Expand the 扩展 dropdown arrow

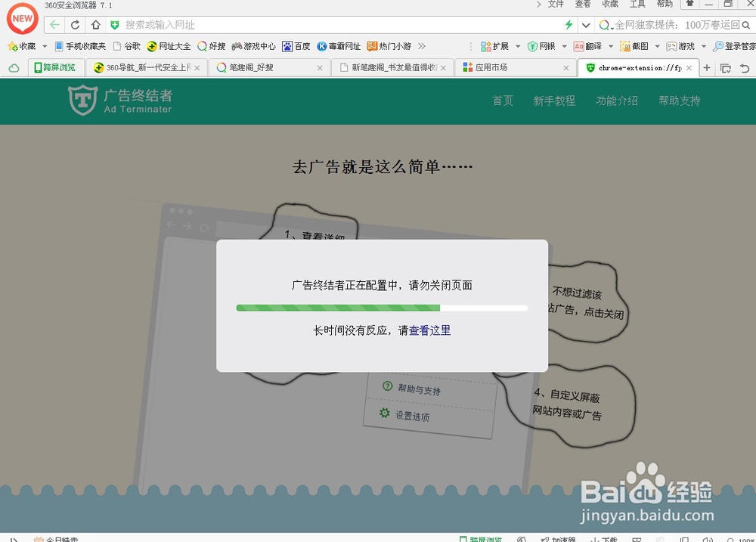click(x=518, y=46)
